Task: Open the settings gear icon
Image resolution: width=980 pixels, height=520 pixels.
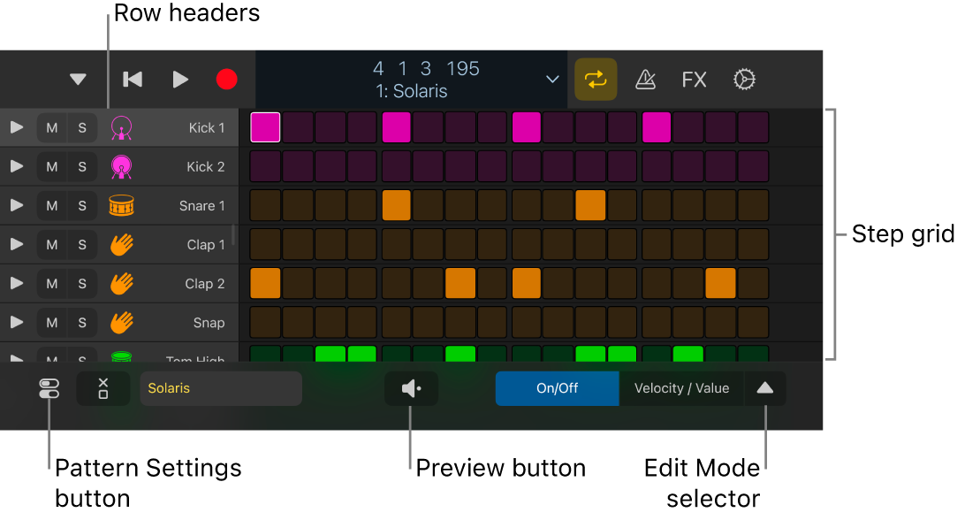Action: click(x=744, y=79)
